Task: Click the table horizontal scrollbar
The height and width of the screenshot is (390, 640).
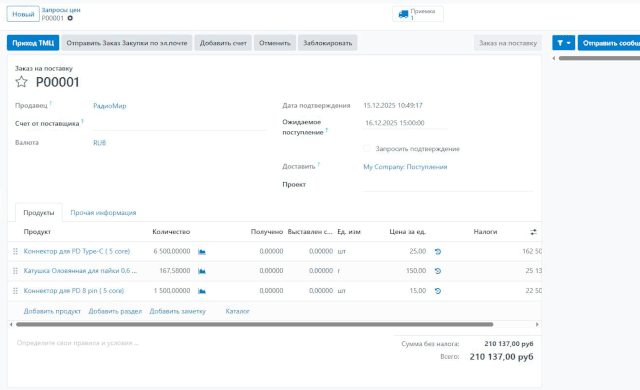Action: tap(255, 325)
